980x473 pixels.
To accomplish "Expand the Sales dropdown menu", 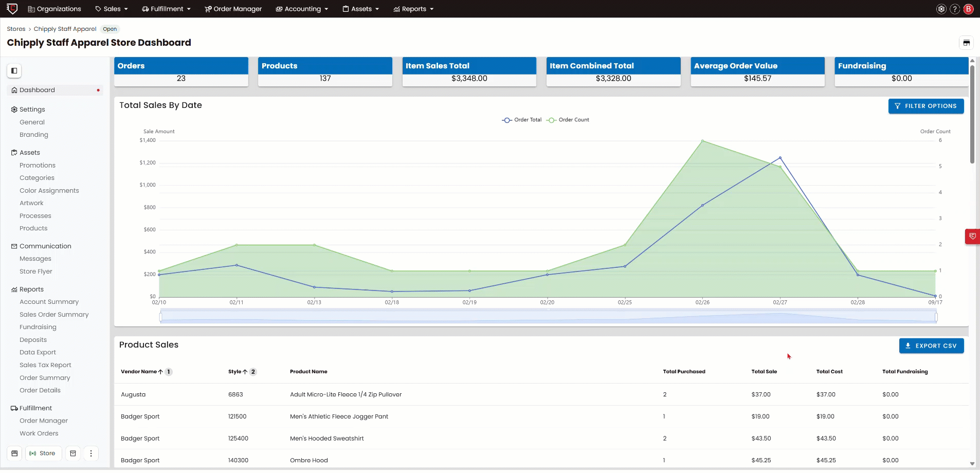I will 112,9.
